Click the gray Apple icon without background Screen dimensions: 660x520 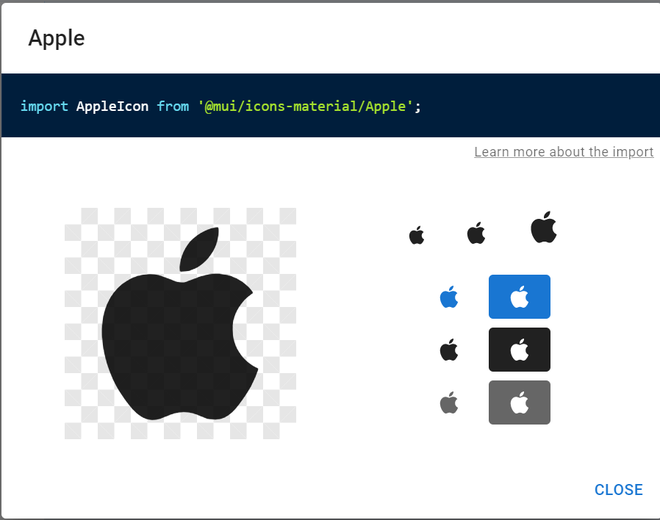[449, 403]
